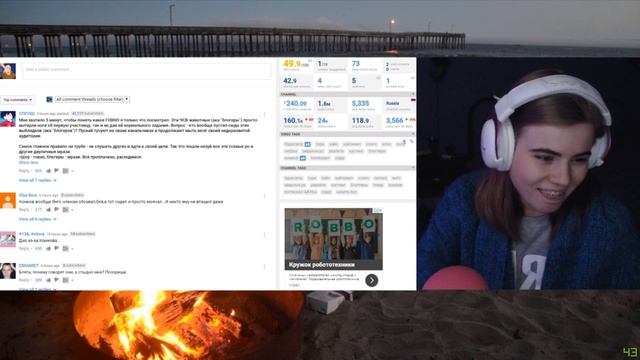
Task: Open three-dot menu of 'Конюхов вообще' comment
Action: pos(264,196)
